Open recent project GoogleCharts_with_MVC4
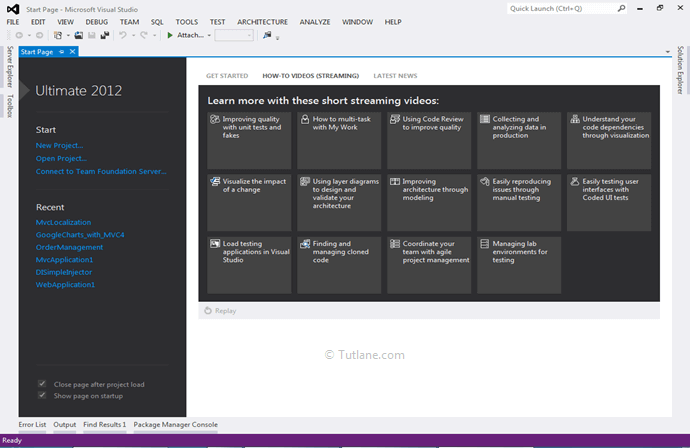 [x=80, y=235]
